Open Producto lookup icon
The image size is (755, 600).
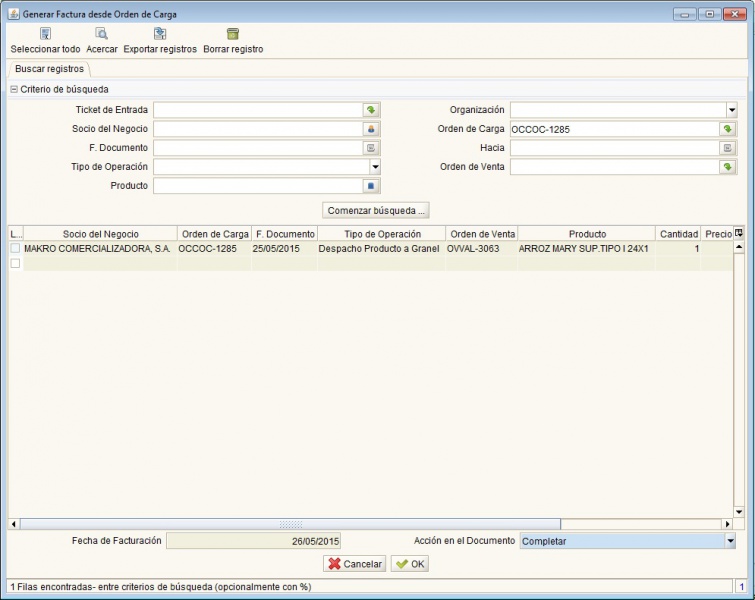tap(371, 186)
